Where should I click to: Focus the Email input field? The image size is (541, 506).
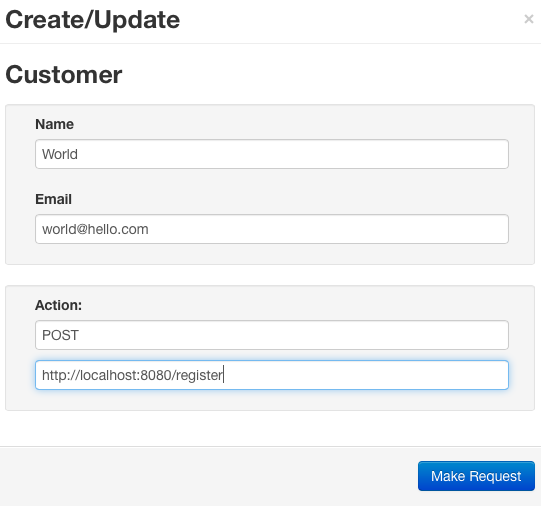coord(272,229)
